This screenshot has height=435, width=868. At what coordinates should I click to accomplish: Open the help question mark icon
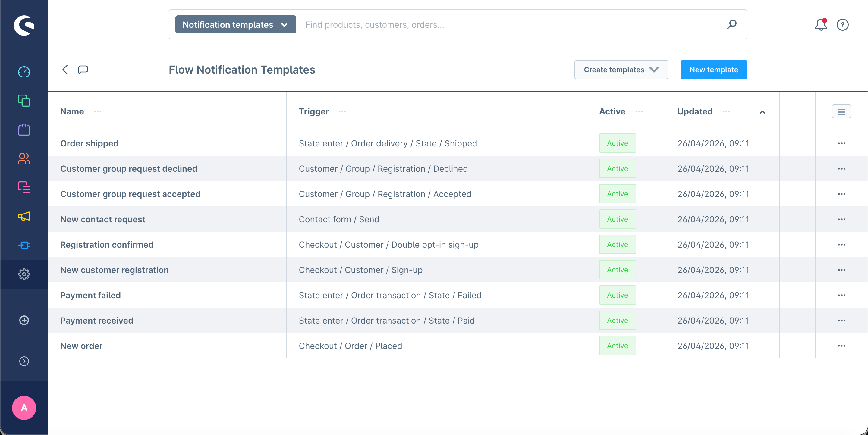click(842, 25)
